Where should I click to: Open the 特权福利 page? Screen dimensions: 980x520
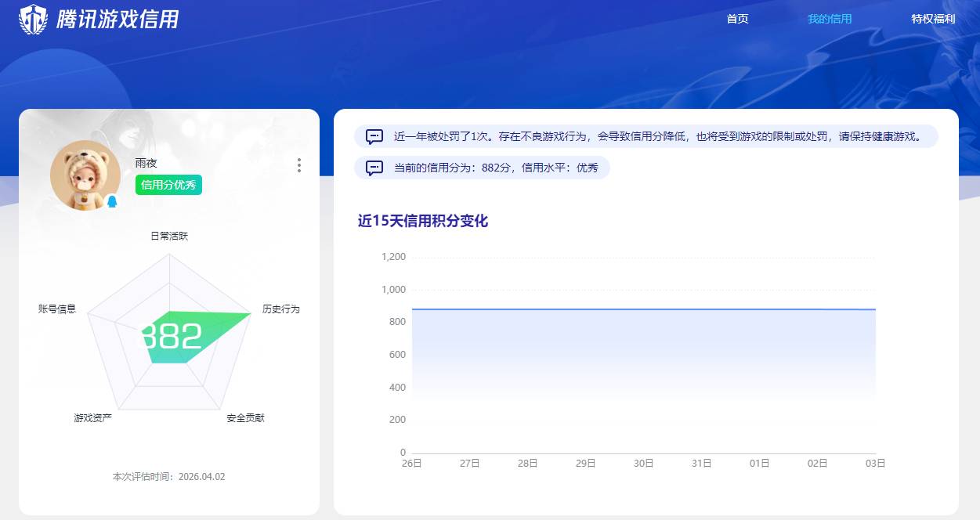[x=933, y=18]
